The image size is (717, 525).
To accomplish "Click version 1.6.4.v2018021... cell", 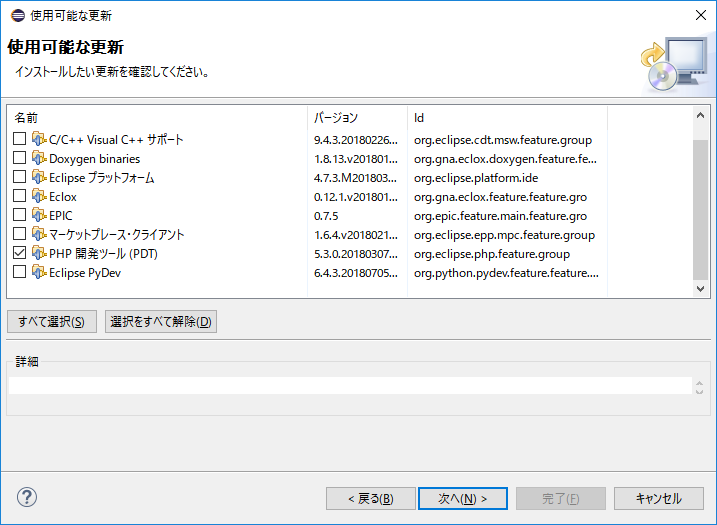I will [356, 235].
